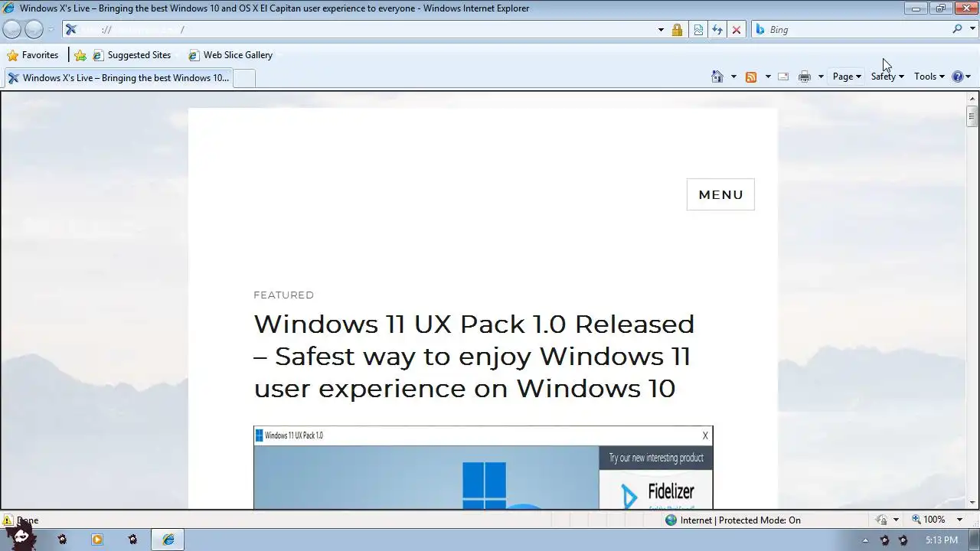Click the vertical scrollbar down arrow
Image resolution: width=980 pixels, height=551 pixels.
click(972, 503)
